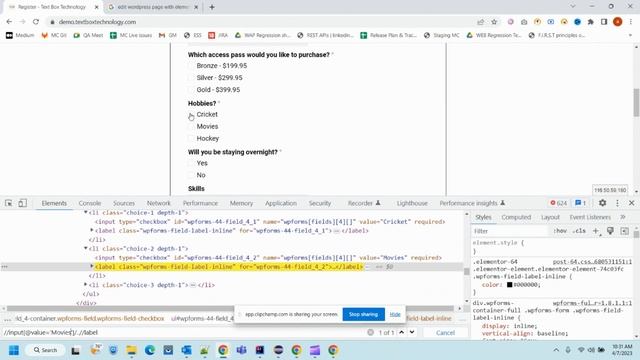Screen dimensions: 640x360
Task: Click Stop sharing button
Action: tap(363, 314)
